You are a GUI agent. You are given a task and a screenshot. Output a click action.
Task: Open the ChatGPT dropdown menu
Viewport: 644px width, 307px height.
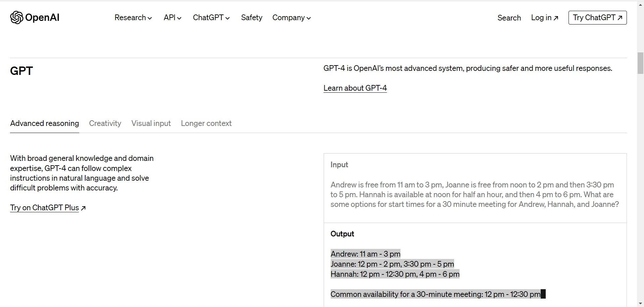211,17
